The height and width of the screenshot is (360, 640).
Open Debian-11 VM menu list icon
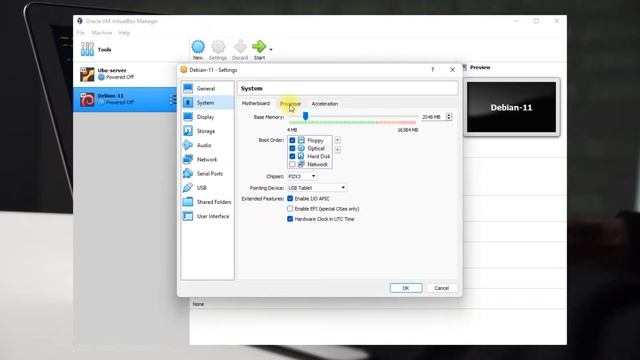(173, 99)
